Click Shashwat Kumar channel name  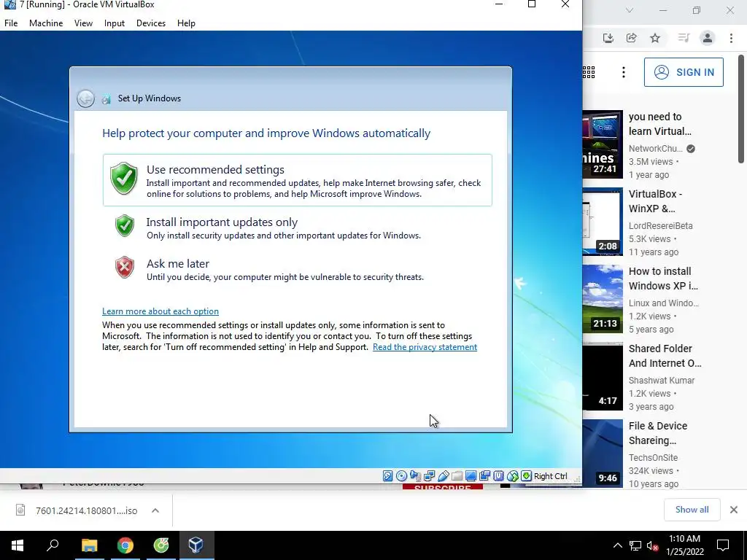tap(661, 380)
